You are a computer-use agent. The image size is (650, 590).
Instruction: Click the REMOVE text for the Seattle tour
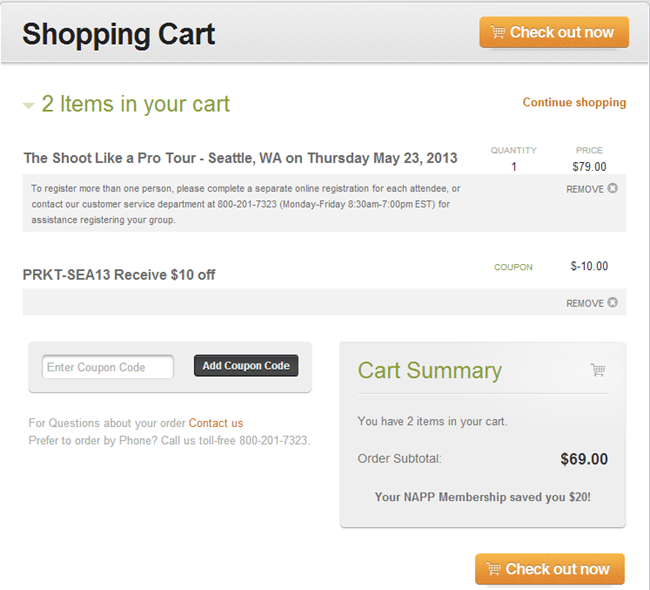[584, 189]
